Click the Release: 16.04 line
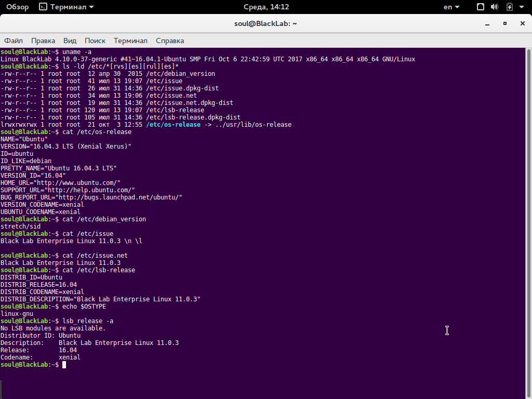 38,350
